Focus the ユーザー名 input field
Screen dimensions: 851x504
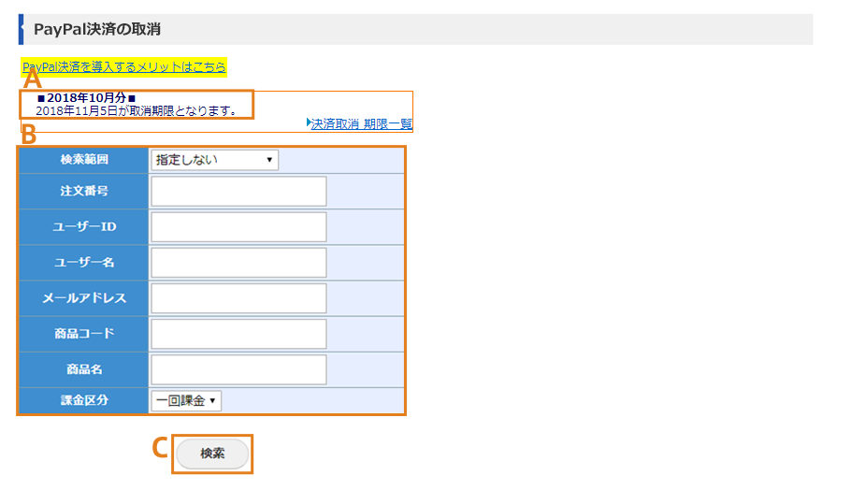click(238, 263)
